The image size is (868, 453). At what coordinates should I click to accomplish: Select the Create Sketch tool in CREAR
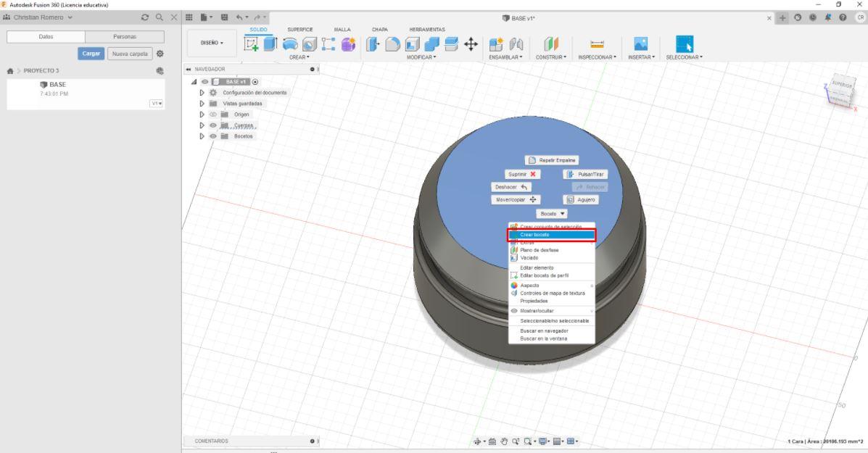click(251, 44)
